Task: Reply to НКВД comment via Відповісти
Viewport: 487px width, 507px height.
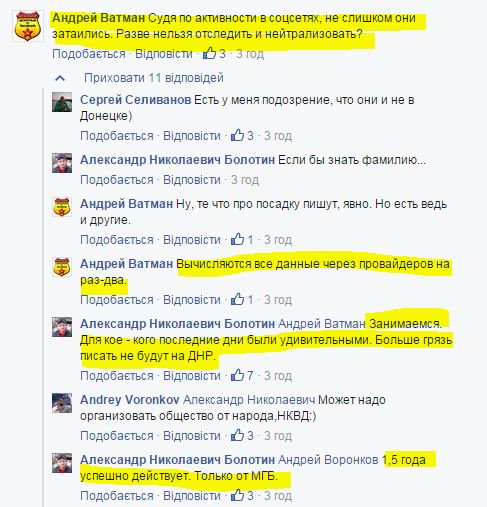Action: tap(192, 436)
